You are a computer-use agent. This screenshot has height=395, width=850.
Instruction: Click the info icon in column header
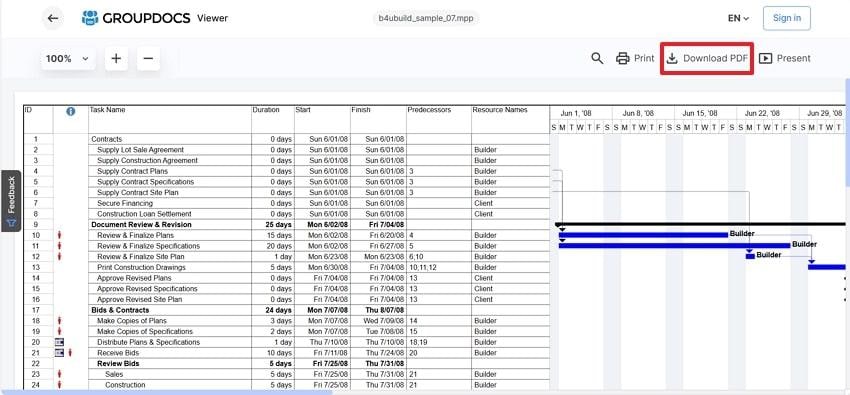(70, 111)
